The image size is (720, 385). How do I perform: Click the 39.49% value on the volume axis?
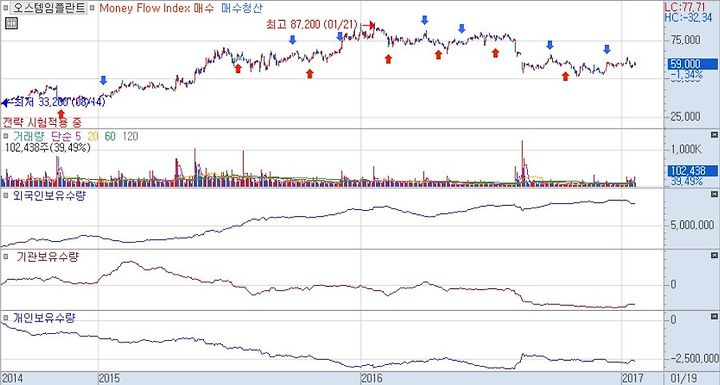686,181
